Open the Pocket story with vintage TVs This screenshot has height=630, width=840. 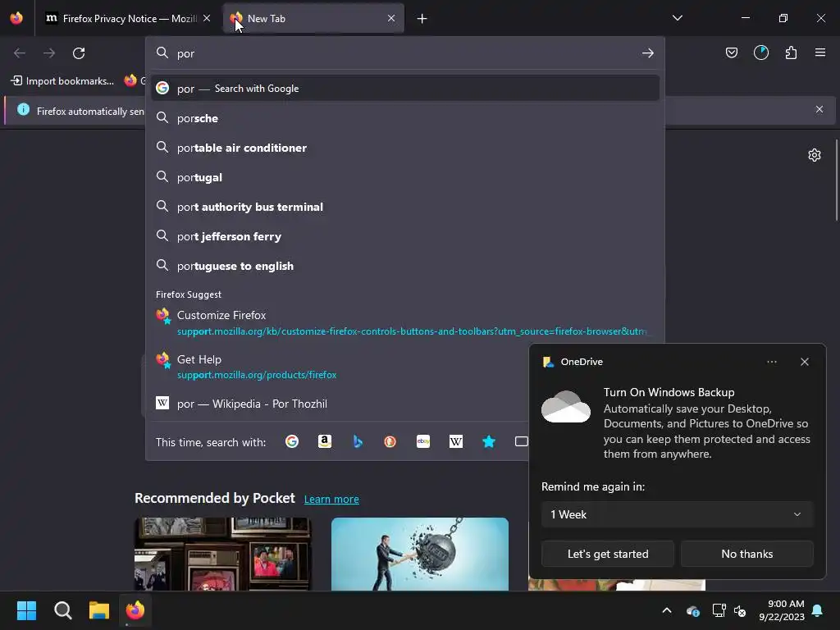[x=223, y=554]
